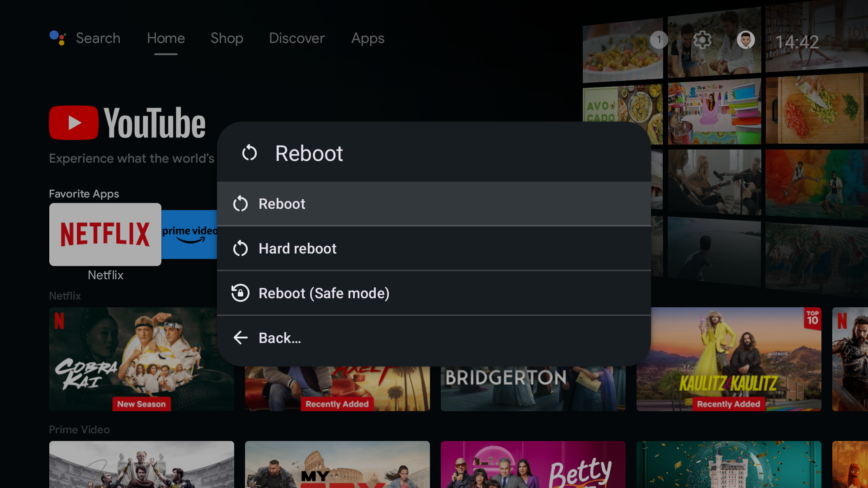Screen dimensions: 868x488
Task: Launch the Prime Video app tile
Action: point(189,234)
